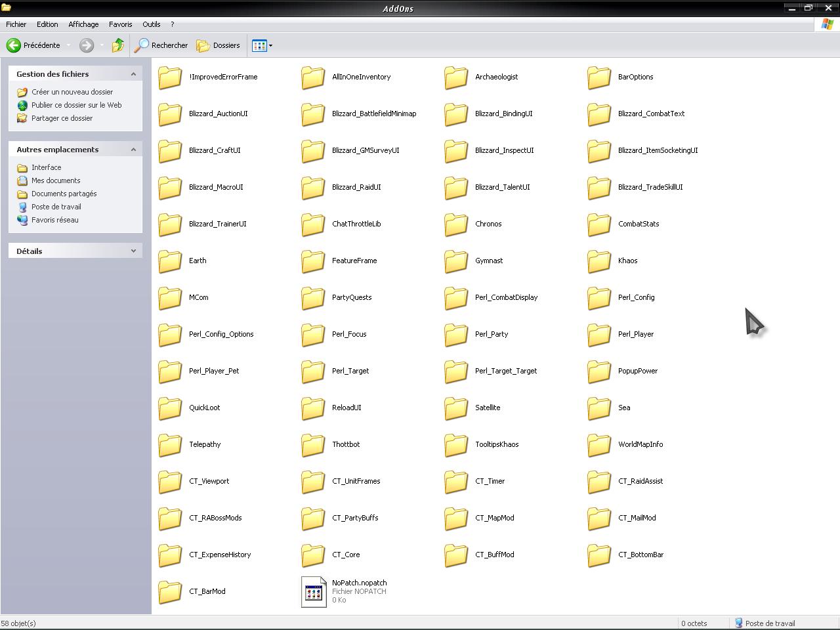Open the forward history dropdown arrow
The width and height of the screenshot is (840, 630).
(x=102, y=45)
